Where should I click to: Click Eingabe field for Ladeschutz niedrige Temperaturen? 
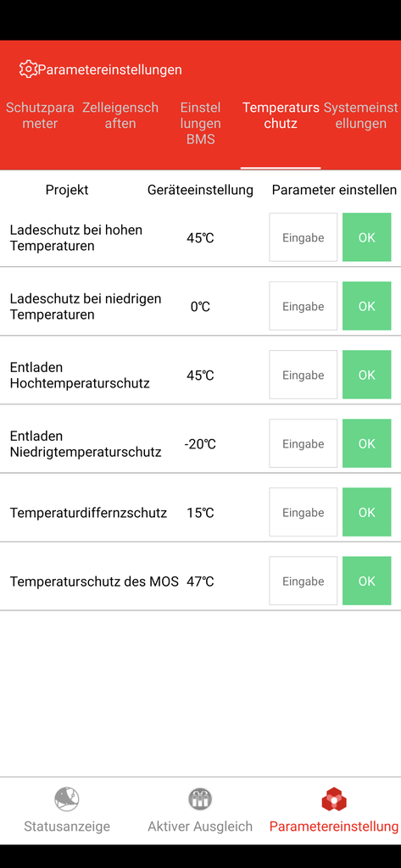[303, 306]
